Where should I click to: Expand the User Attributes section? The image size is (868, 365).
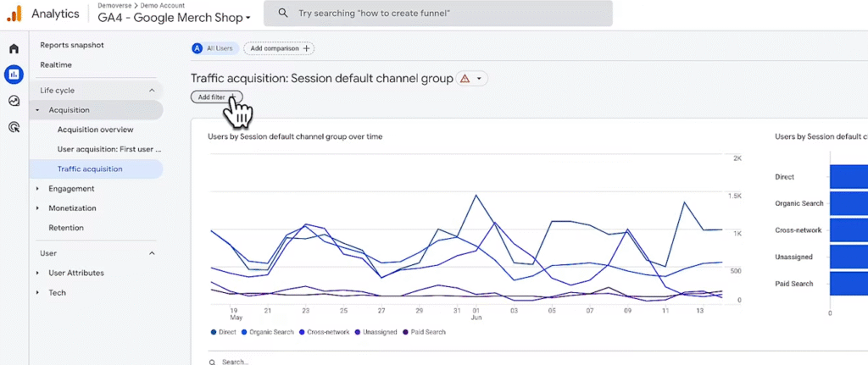[x=37, y=274]
